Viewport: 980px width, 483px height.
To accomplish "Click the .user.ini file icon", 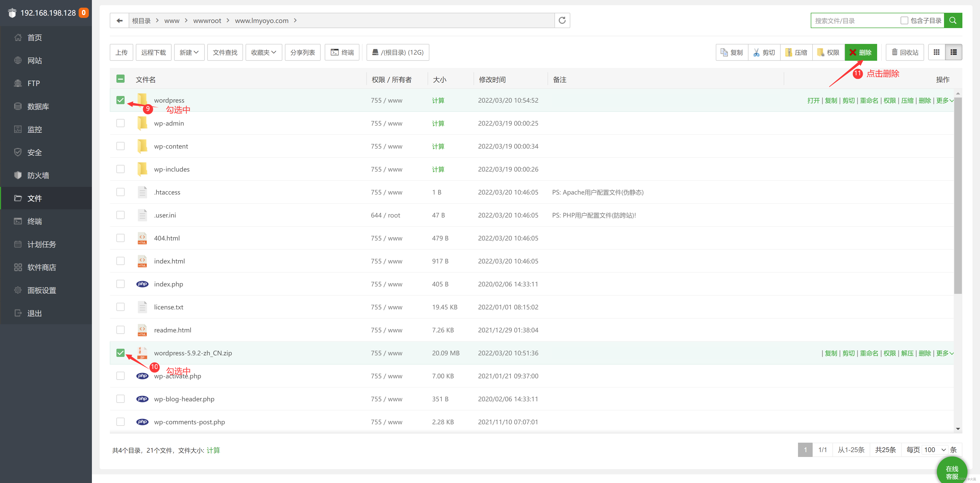I will point(142,215).
